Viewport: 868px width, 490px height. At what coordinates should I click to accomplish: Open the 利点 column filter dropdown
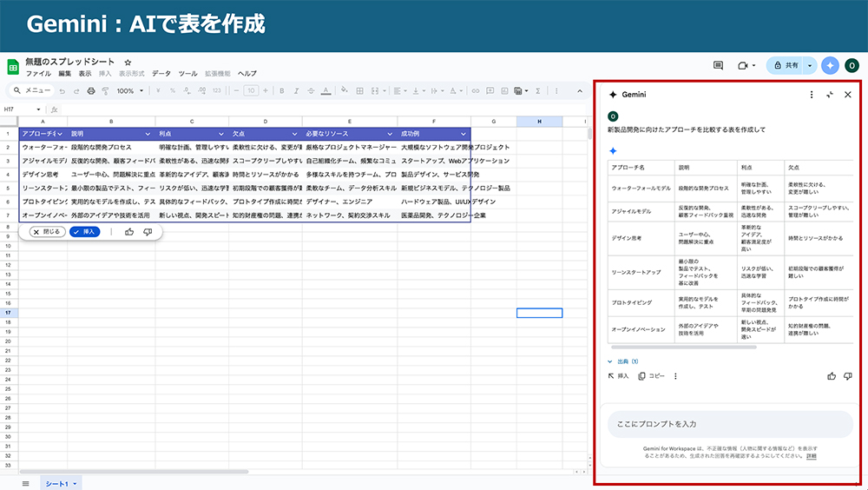point(220,134)
